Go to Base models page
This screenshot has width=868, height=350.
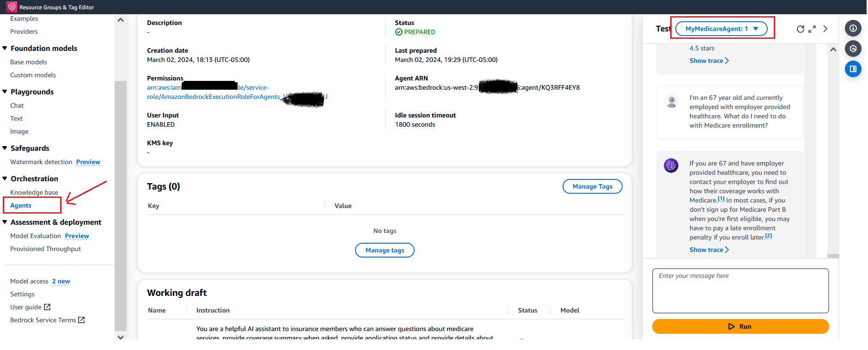pos(29,62)
